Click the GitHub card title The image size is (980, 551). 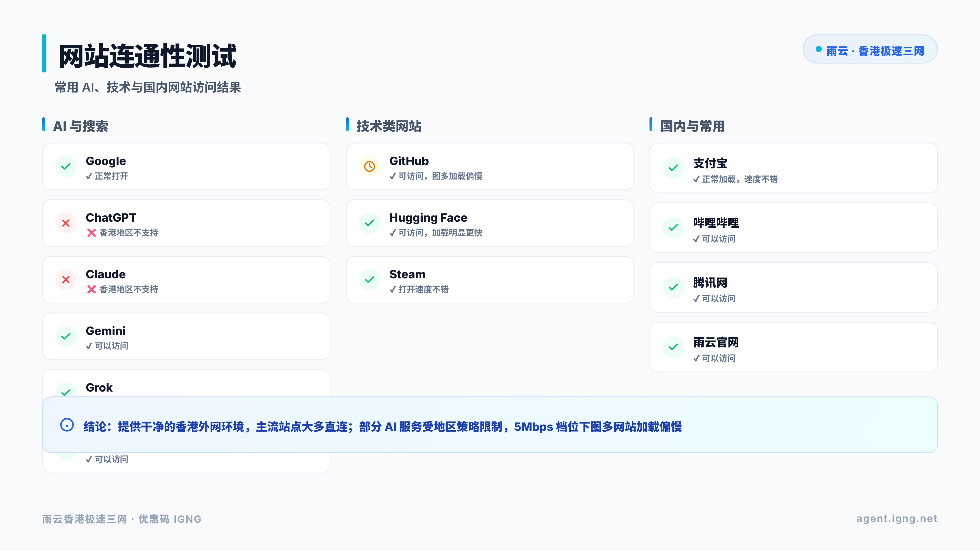click(x=409, y=161)
